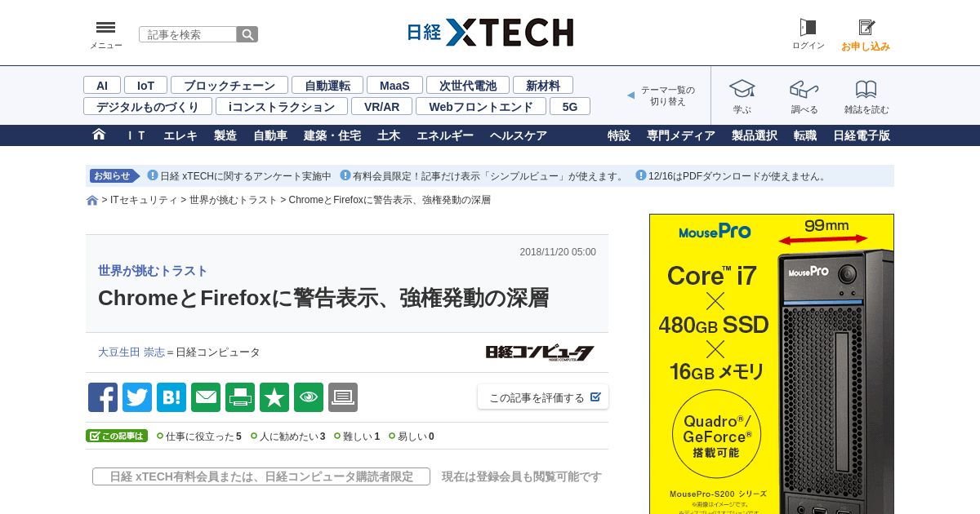Click the 日経 xTECH有料会員 限定 label
Screen dimensions: 980x514
click(261, 476)
